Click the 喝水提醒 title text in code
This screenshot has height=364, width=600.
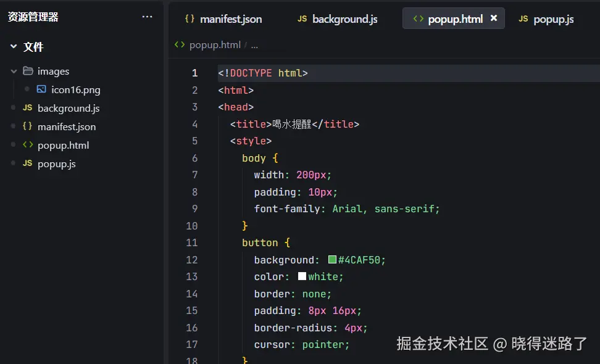point(292,124)
